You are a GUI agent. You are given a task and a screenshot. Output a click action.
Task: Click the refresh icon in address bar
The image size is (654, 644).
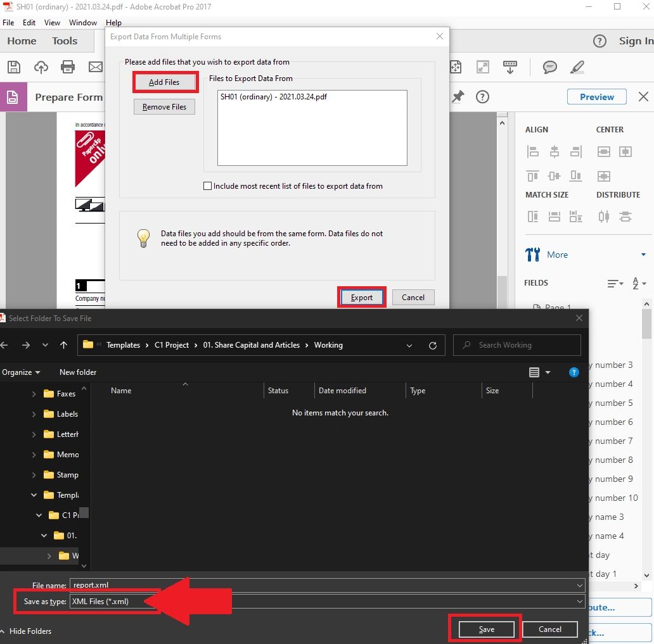(x=433, y=345)
